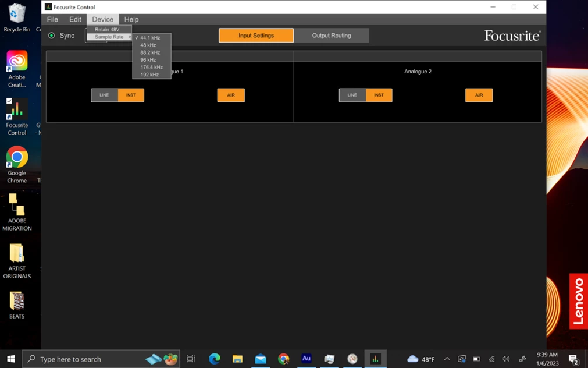Screen dimensions: 588x368
Task: Select the Adobe Creative Cloud desktop icon
Action: 17,69
